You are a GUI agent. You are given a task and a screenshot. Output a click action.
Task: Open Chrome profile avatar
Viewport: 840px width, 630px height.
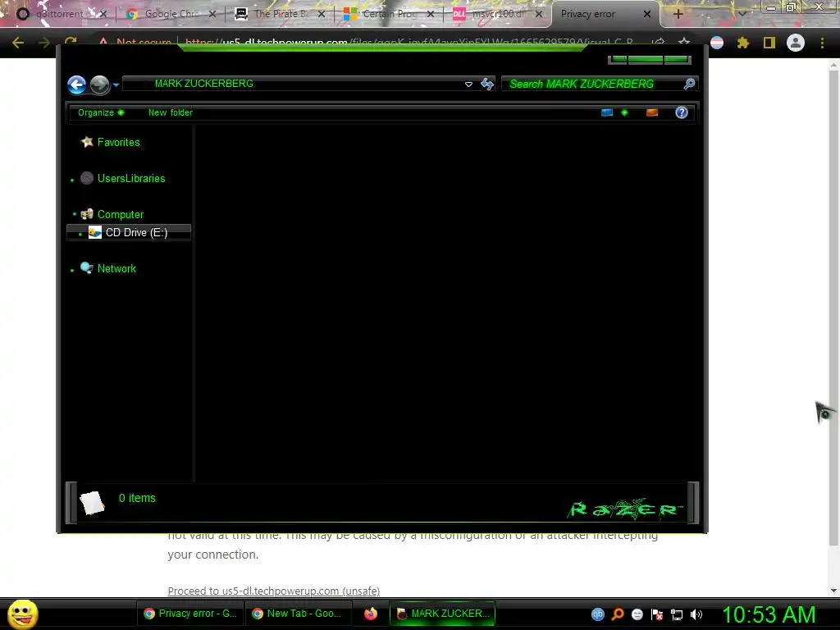(796, 43)
